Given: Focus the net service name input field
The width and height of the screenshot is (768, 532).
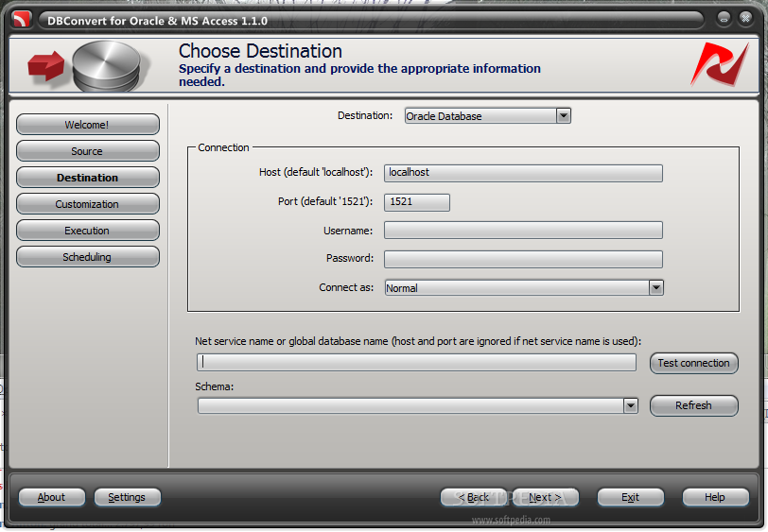Looking at the screenshot, I should (x=416, y=363).
